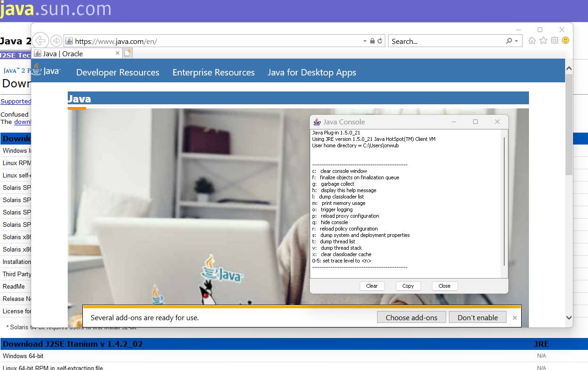The height and width of the screenshot is (370, 588).
Task: Click the smiley feedback icon
Action: click(x=566, y=41)
